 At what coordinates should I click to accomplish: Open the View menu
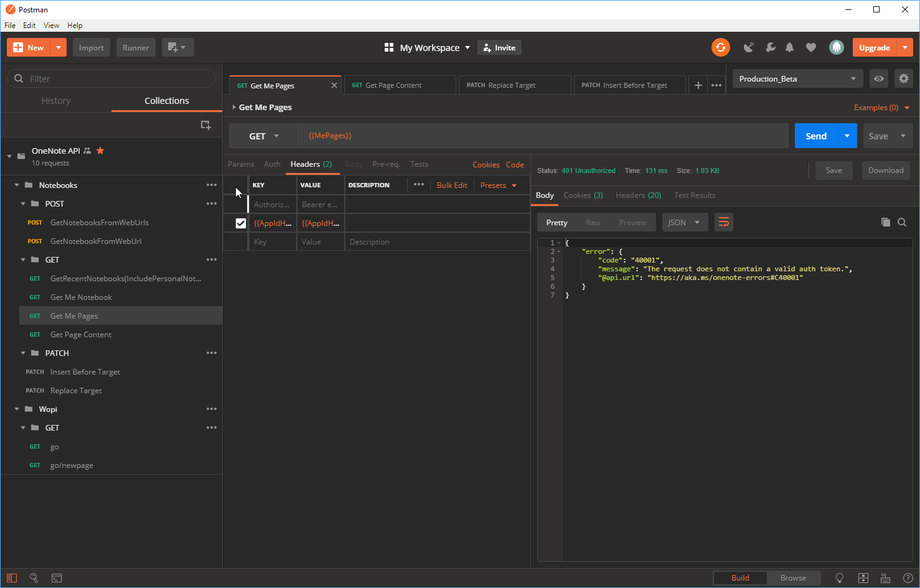51,25
